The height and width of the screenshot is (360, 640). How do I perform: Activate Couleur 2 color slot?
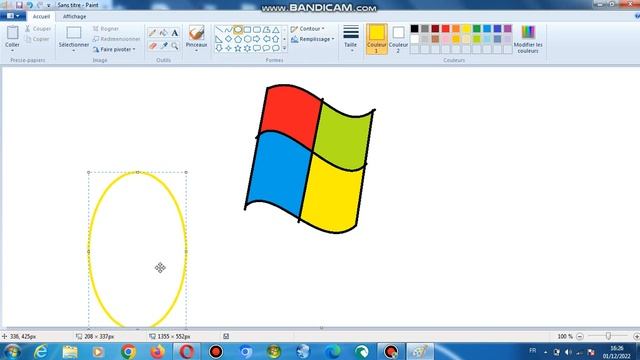click(x=398, y=39)
